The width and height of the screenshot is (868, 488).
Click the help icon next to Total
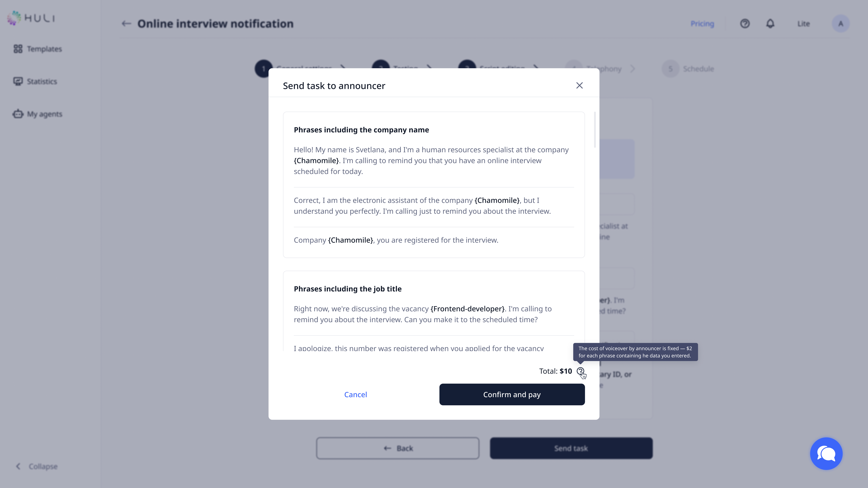pyautogui.click(x=580, y=371)
